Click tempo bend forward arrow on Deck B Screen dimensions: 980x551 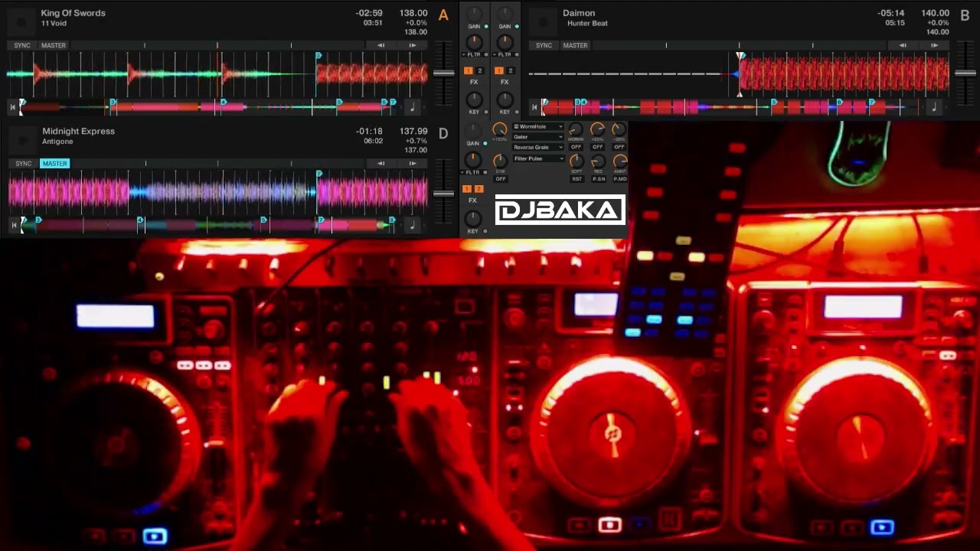[x=933, y=45]
